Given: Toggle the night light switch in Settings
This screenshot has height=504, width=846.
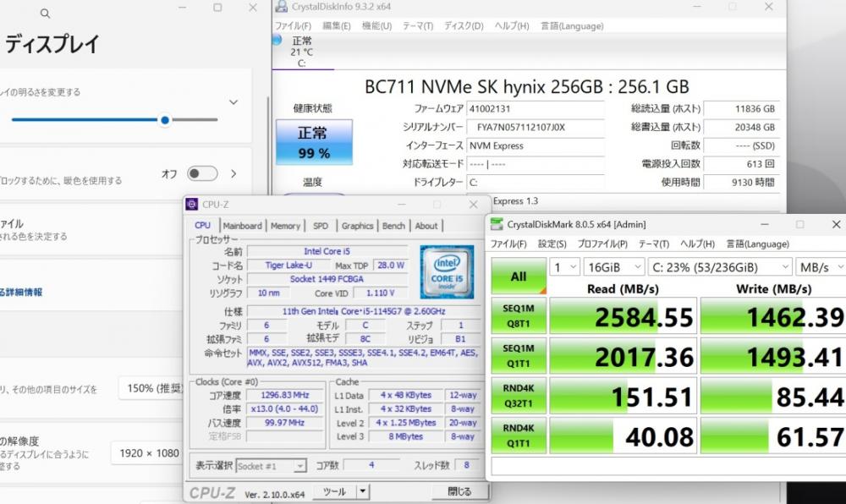Looking at the screenshot, I should (202, 173).
